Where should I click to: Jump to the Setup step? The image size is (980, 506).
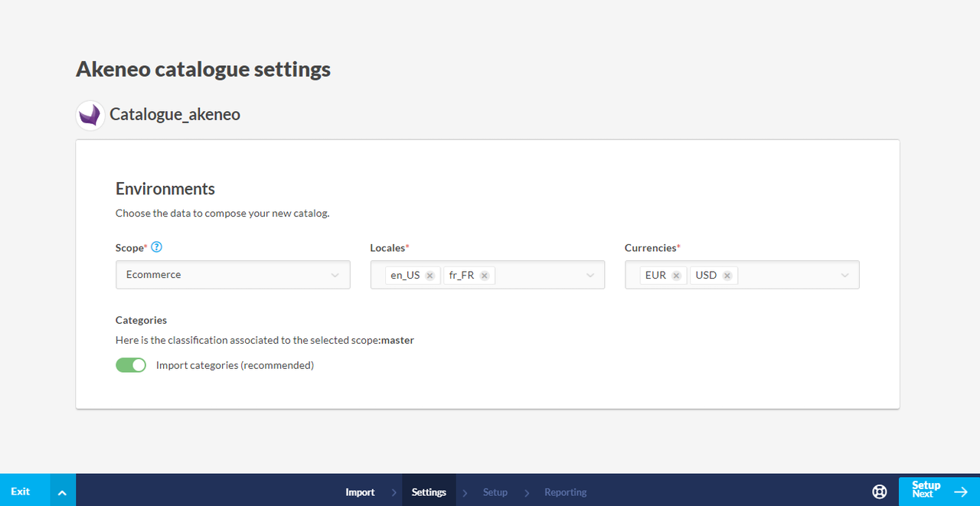tap(495, 492)
